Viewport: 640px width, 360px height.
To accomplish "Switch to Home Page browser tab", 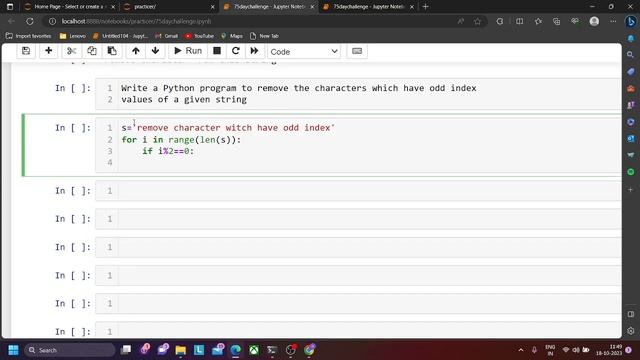I will [x=68, y=7].
